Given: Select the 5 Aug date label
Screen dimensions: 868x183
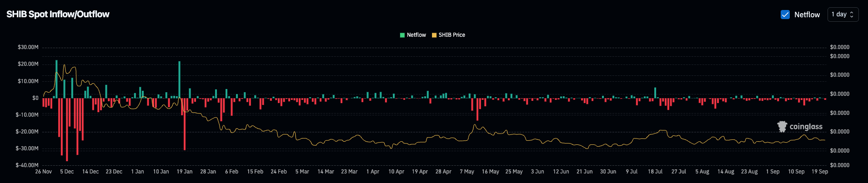Looking at the screenshot, I should point(702,172).
